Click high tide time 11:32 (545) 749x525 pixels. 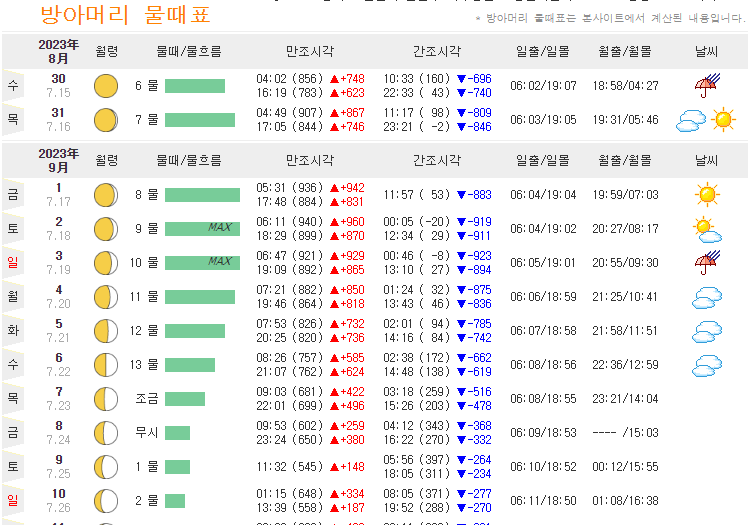[290, 467]
